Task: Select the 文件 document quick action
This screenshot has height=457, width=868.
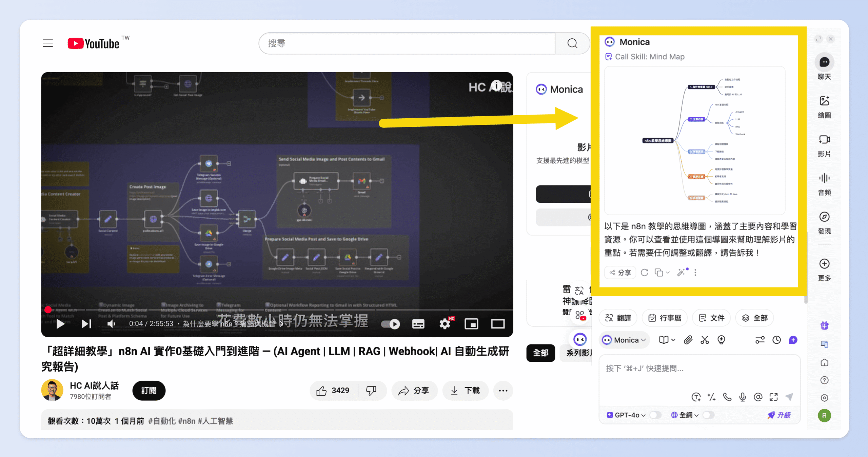Action: [711, 318]
